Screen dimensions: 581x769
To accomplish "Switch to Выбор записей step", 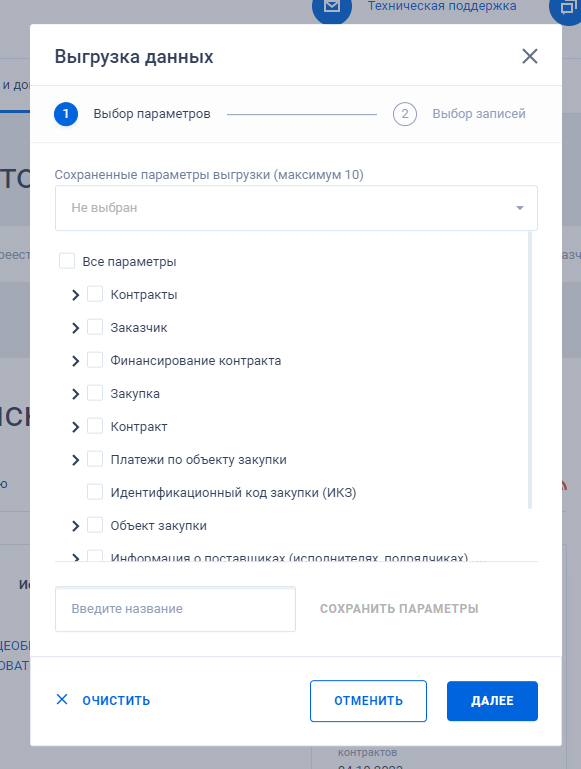I will coord(479,114).
